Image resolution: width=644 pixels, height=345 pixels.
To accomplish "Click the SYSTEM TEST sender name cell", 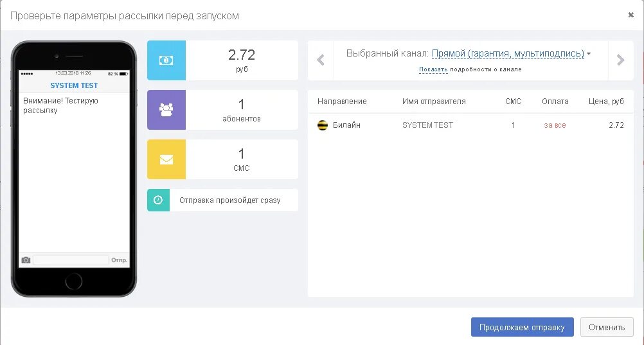I will pos(427,125).
